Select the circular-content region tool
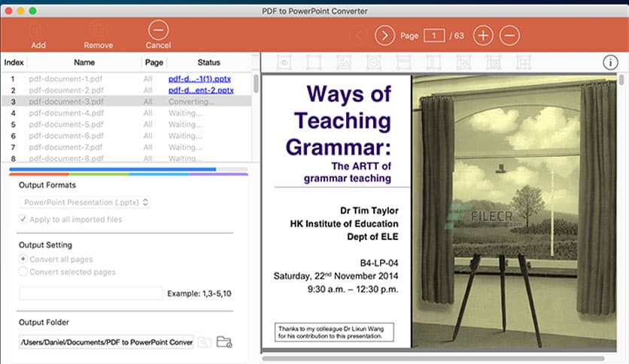 374,62
